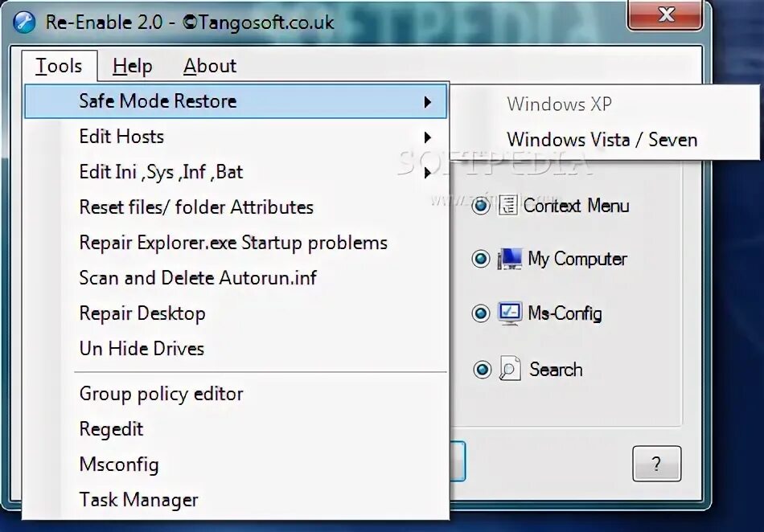Click the Ms-Config screen icon
Viewport: 764px width, 532px height.
(510, 313)
